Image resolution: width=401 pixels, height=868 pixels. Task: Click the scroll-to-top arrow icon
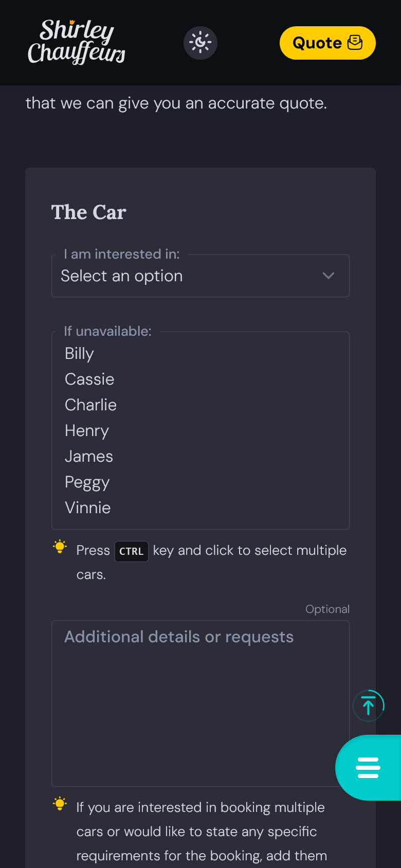[368, 705]
